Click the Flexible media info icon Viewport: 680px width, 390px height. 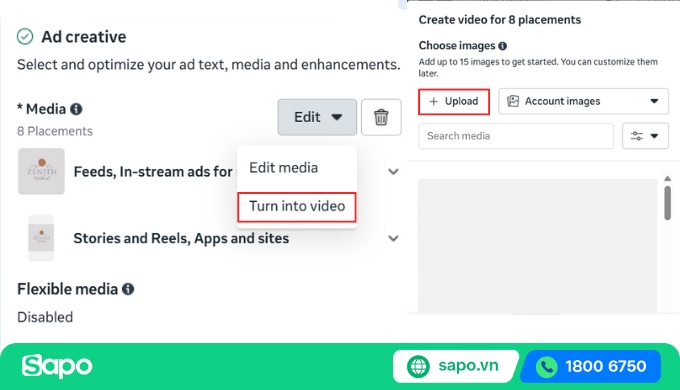coord(128,289)
